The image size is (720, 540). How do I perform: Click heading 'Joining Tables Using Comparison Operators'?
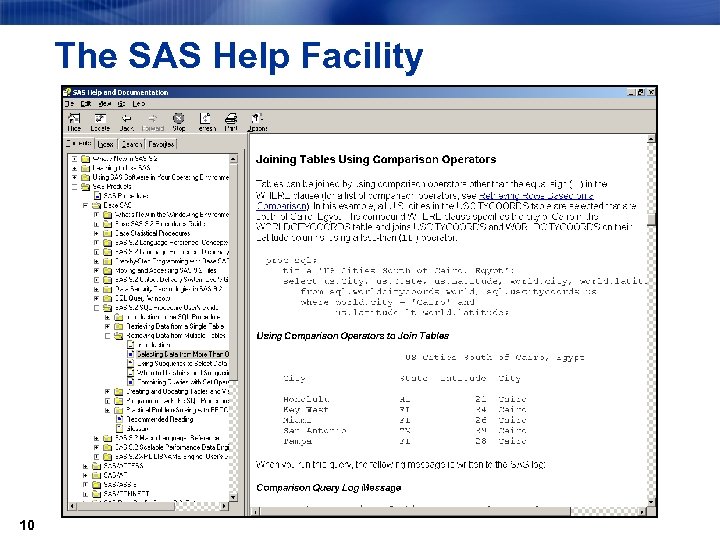(376, 159)
